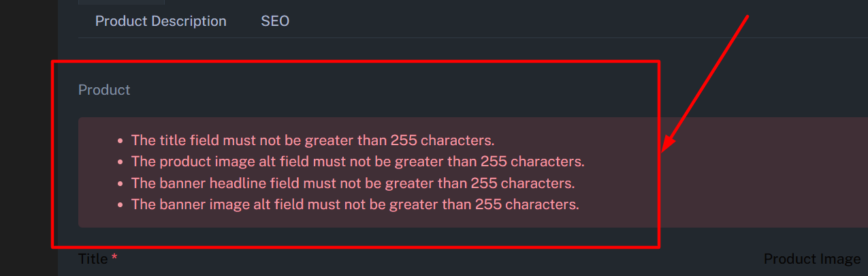Screen dimensions: 868x276
Task: Click the product image alt error message
Action: point(357,162)
